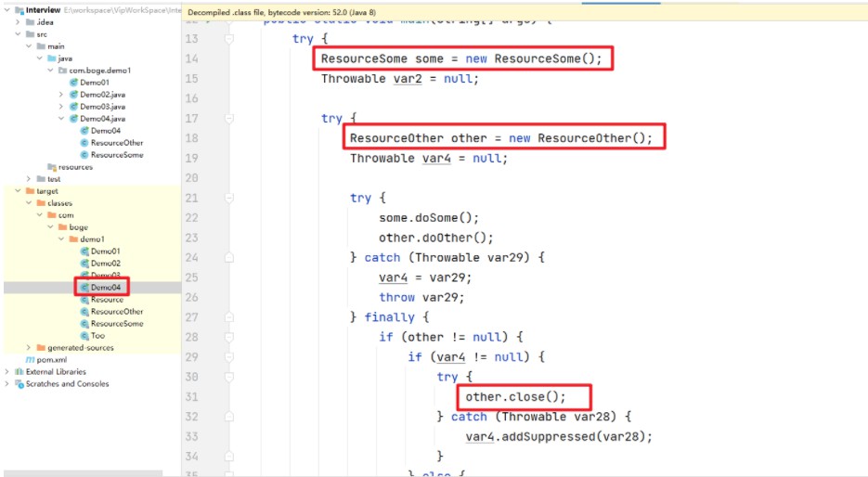868x477 pixels.
Task: Click the classes folder icon
Action: [x=41, y=203]
